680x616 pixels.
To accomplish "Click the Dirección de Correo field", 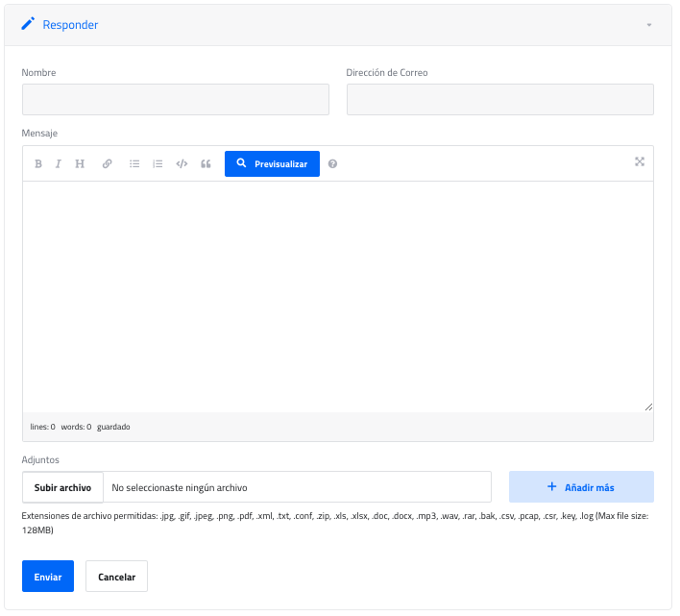I will [x=499, y=100].
